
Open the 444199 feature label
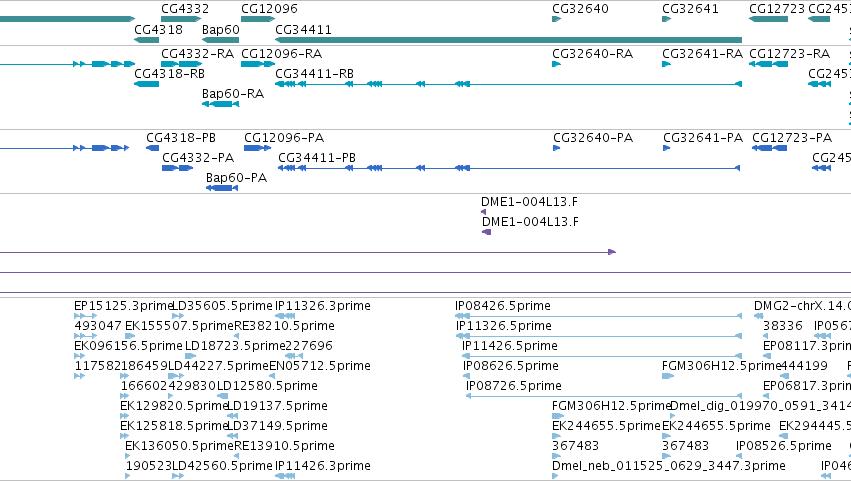tap(804, 366)
